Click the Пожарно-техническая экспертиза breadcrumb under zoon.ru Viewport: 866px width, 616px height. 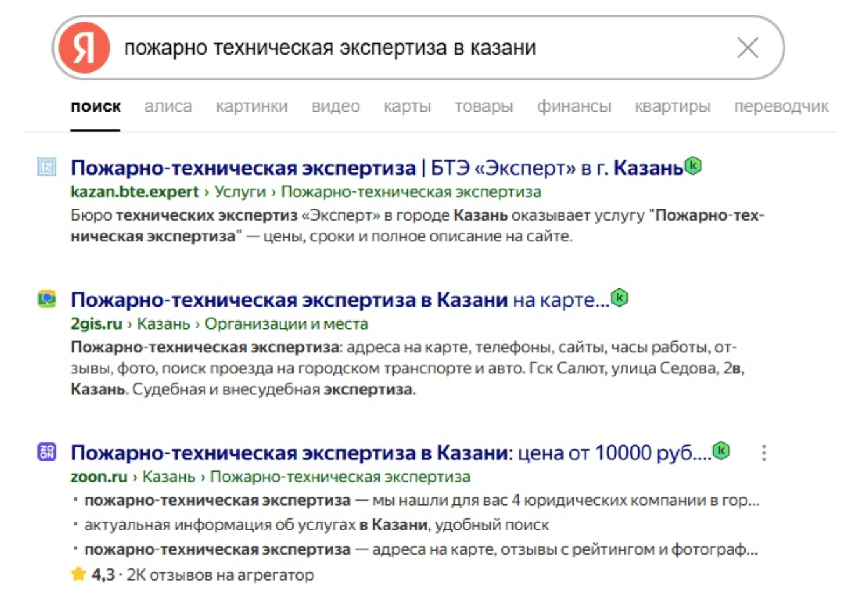[340, 477]
